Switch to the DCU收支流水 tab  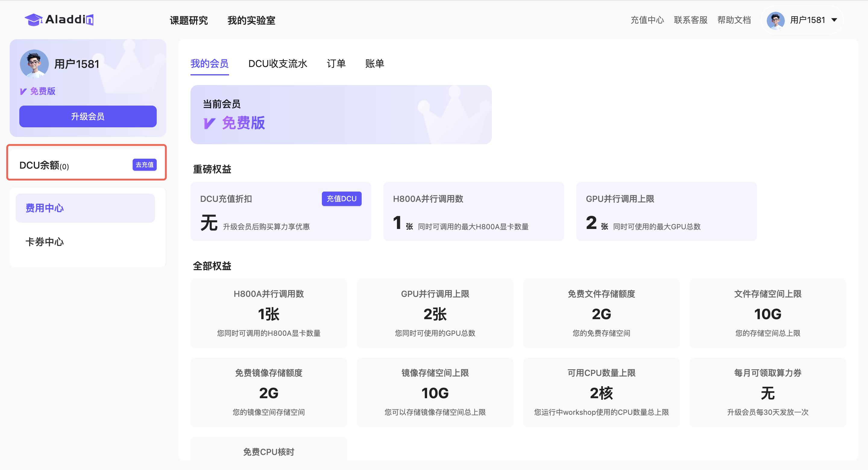pyautogui.click(x=278, y=63)
